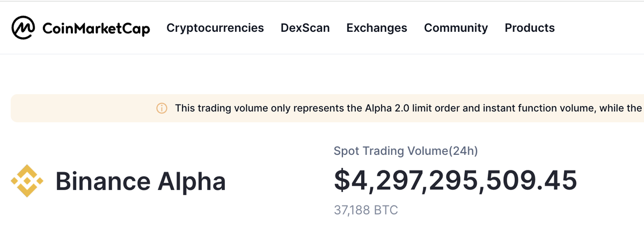Go to the Exchanges section
Screen dimensions: 644x242
pos(377,28)
